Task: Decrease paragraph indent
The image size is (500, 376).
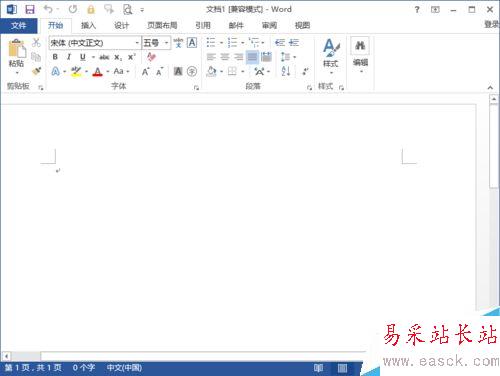Action: tap(280, 43)
